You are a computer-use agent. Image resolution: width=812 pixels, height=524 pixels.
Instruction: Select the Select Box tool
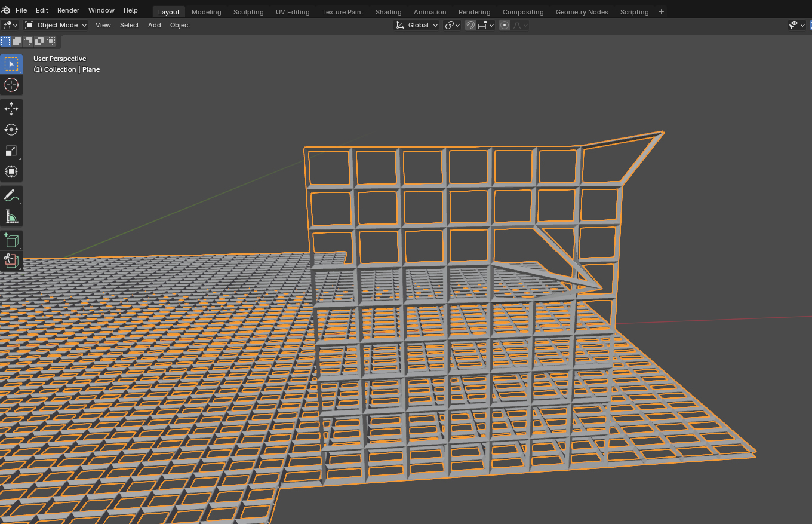point(11,64)
